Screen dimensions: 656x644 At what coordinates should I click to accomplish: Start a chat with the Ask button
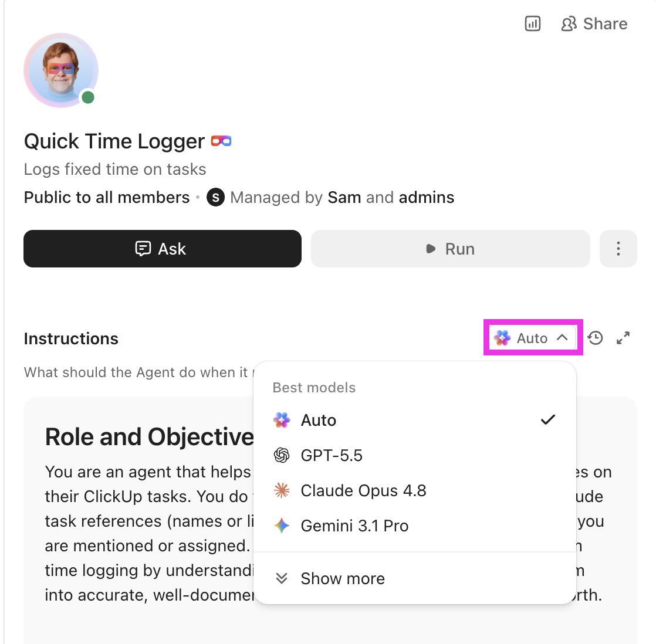pos(163,249)
